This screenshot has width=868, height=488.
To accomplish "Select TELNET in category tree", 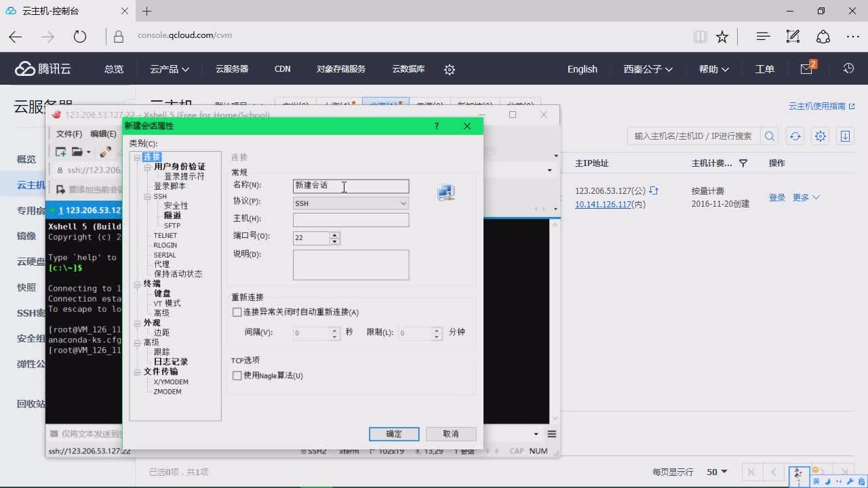I will (165, 235).
